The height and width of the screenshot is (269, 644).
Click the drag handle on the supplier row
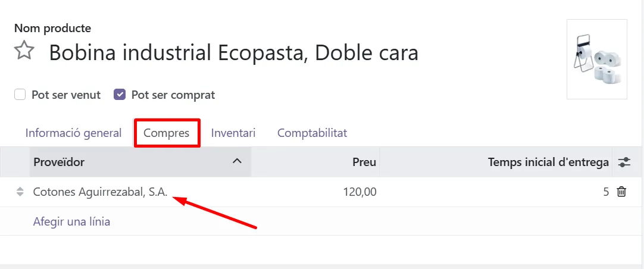coord(20,192)
